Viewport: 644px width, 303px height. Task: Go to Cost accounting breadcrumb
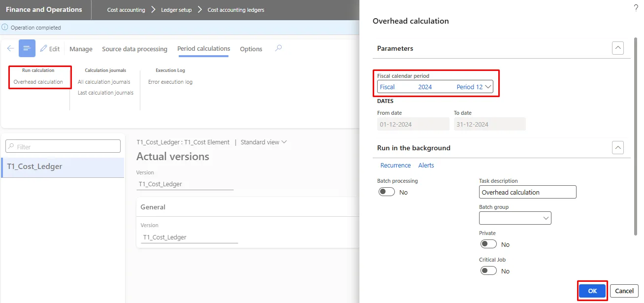[126, 10]
